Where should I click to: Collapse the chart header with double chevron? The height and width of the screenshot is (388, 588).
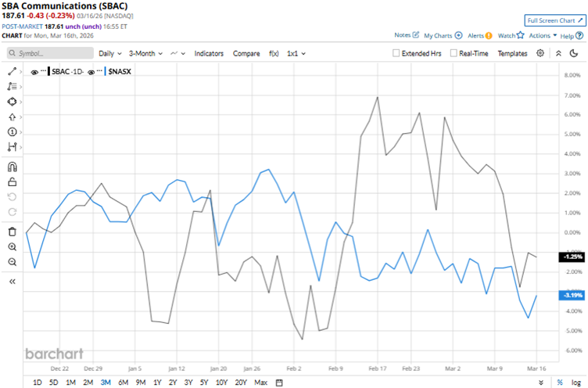(x=558, y=53)
